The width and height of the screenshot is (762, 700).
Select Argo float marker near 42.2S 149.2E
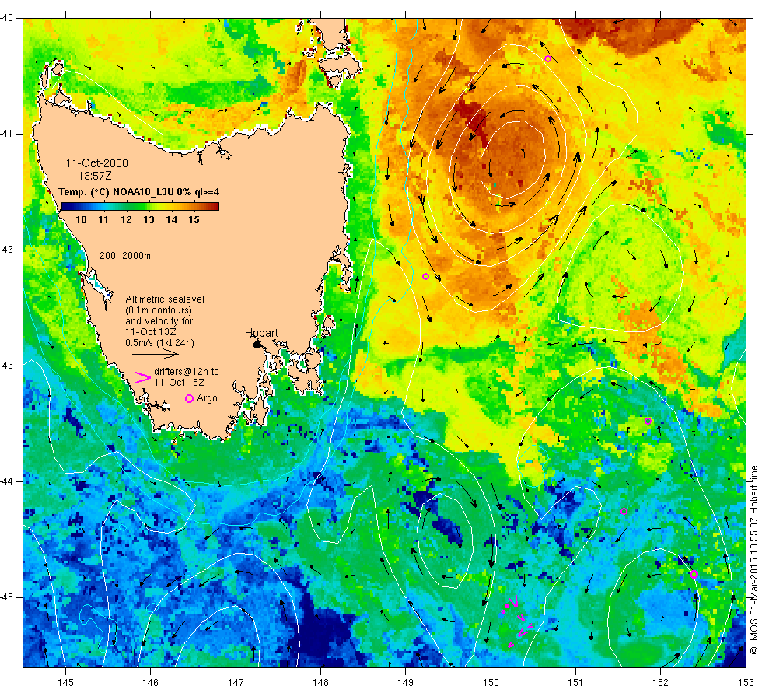click(x=426, y=277)
